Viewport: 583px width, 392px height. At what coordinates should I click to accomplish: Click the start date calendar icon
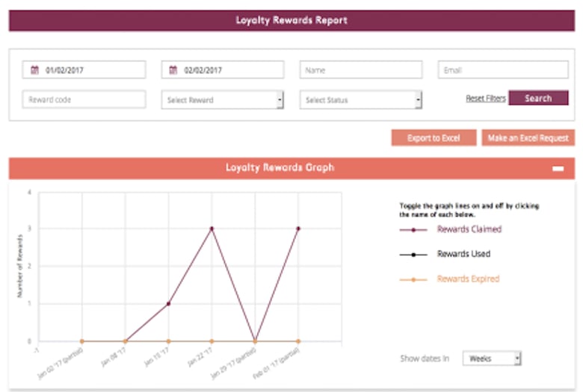pos(34,70)
